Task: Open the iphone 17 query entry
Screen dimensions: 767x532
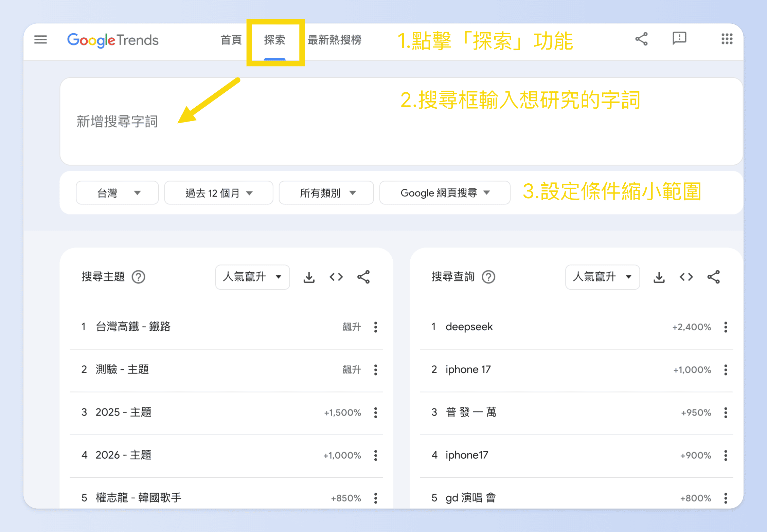Action: coord(468,369)
